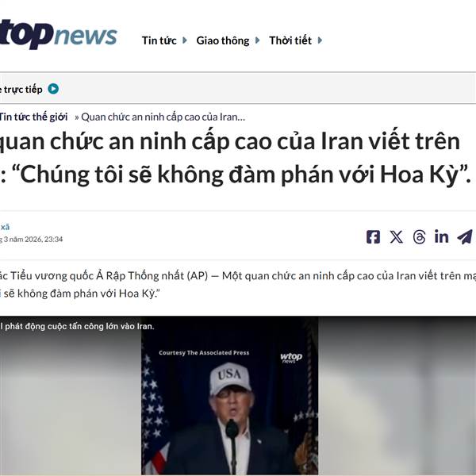Open the Giao thông menu item
This screenshot has width=476, height=476.
(x=223, y=40)
